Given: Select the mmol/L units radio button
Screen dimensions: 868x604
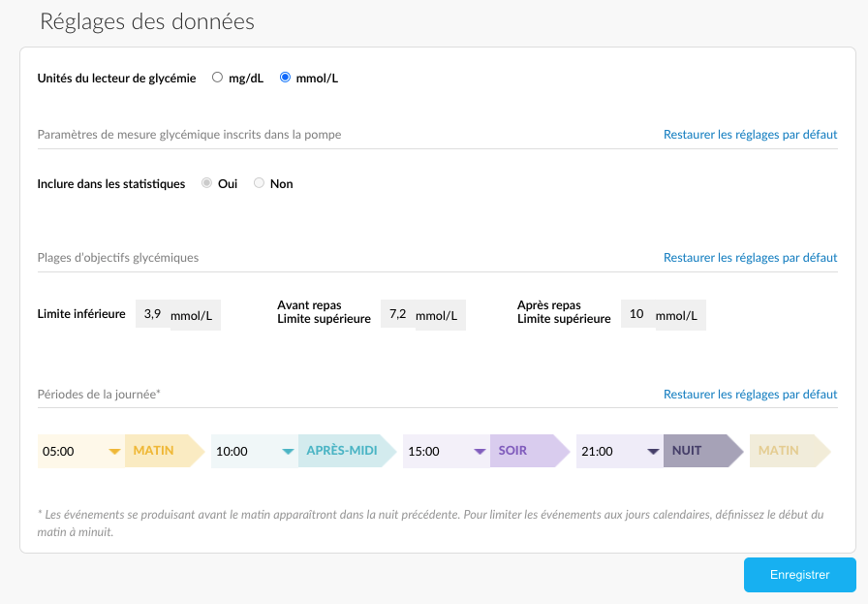Looking at the screenshot, I should 285,78.
